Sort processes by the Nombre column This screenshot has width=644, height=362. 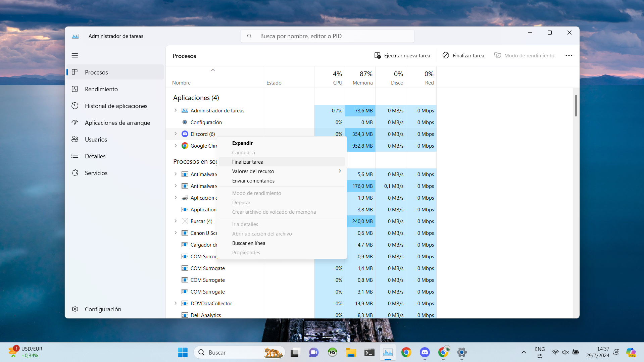pyautogui.click(x=215, y=77)
